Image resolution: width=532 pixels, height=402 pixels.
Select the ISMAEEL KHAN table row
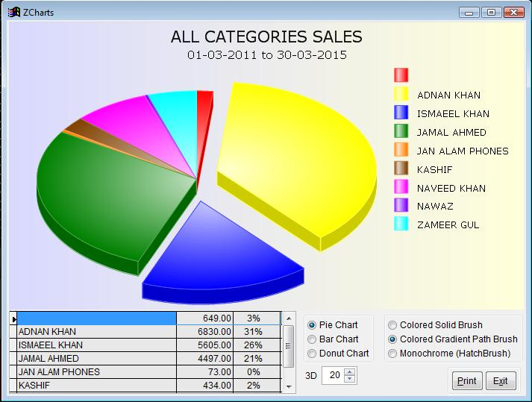coord(146,345)
